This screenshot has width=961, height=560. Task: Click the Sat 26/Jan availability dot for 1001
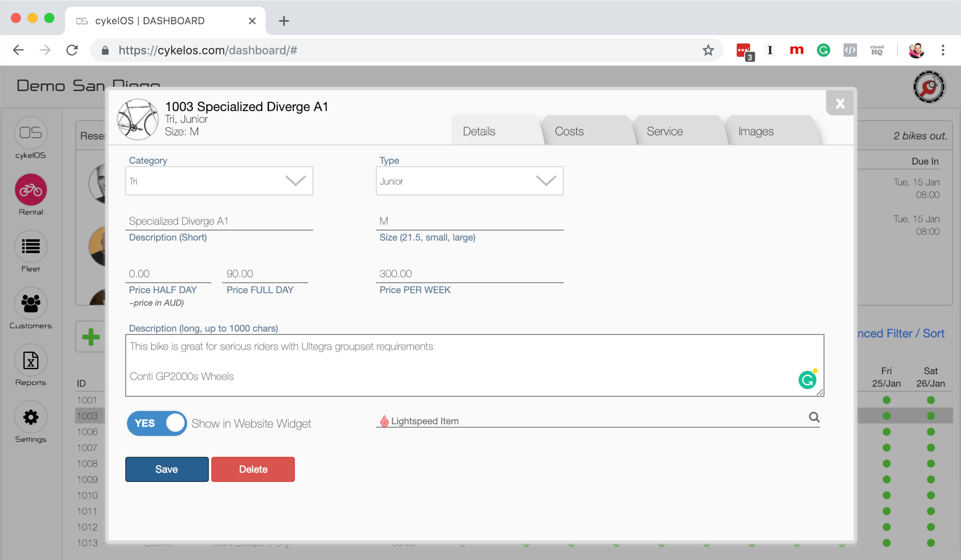[x=931, y=400]
